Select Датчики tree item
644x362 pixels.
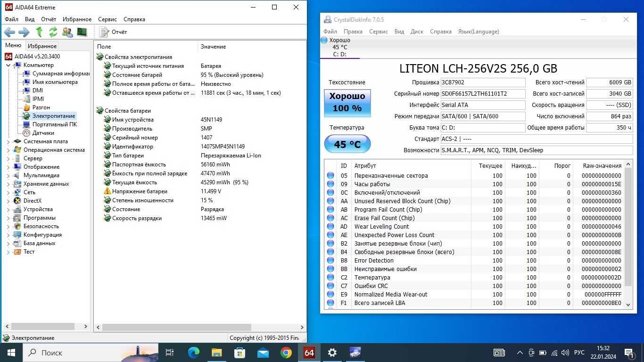(38, 133)
